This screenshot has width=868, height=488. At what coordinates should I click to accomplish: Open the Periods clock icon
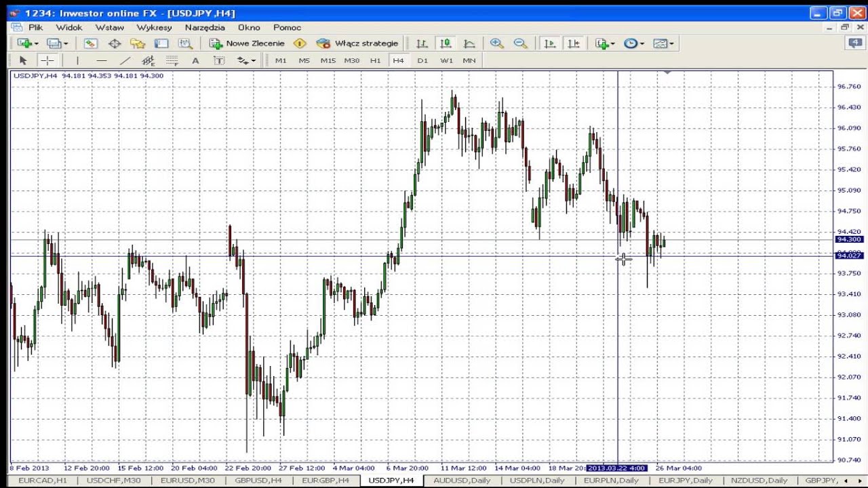point(631,43)
